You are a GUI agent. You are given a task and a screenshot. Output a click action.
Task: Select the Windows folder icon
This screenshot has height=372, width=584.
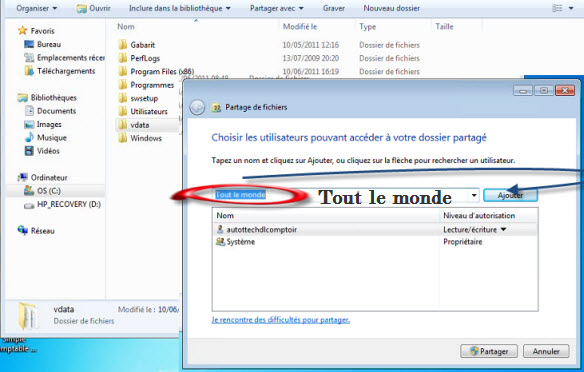(123, 138)
